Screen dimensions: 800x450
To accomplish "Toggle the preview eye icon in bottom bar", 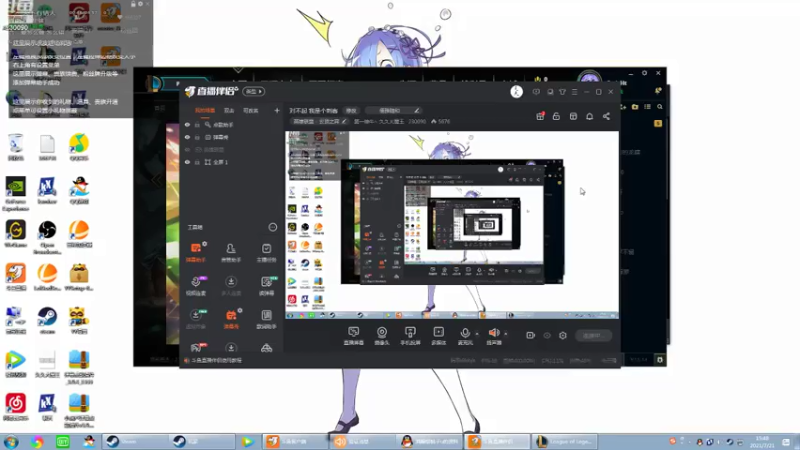I will (547, 335).
